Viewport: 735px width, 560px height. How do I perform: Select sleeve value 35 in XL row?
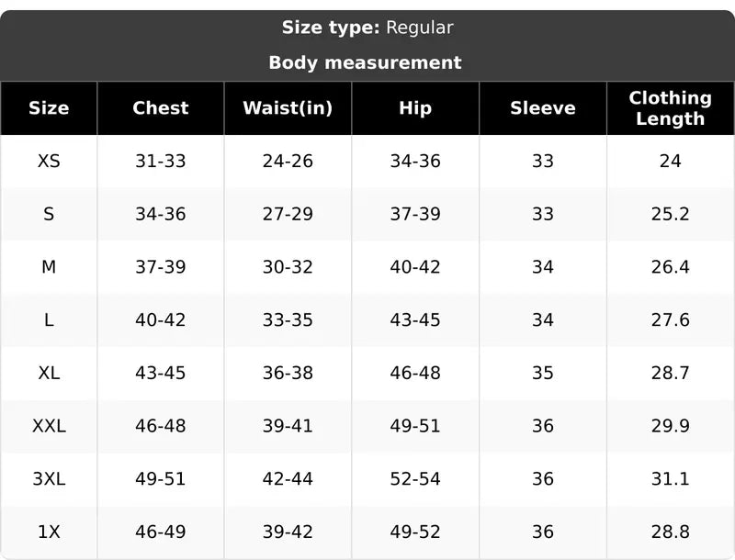(x=543, y=373)
